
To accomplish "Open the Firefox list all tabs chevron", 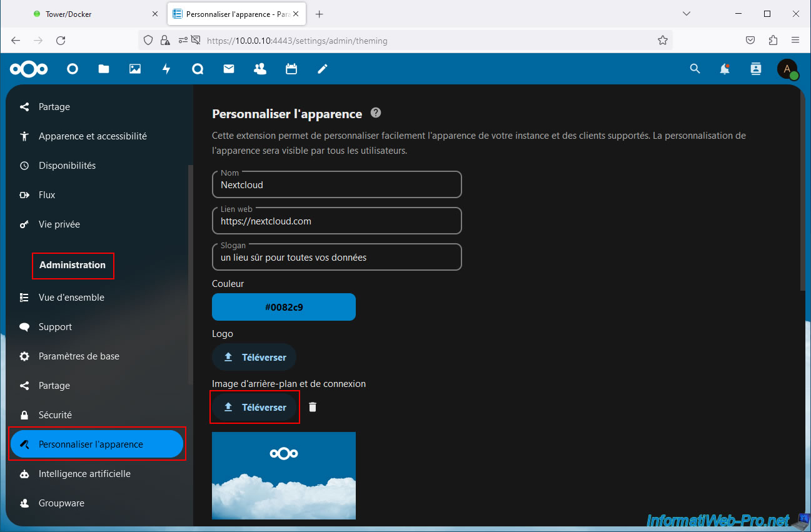I will coord(687,14).
